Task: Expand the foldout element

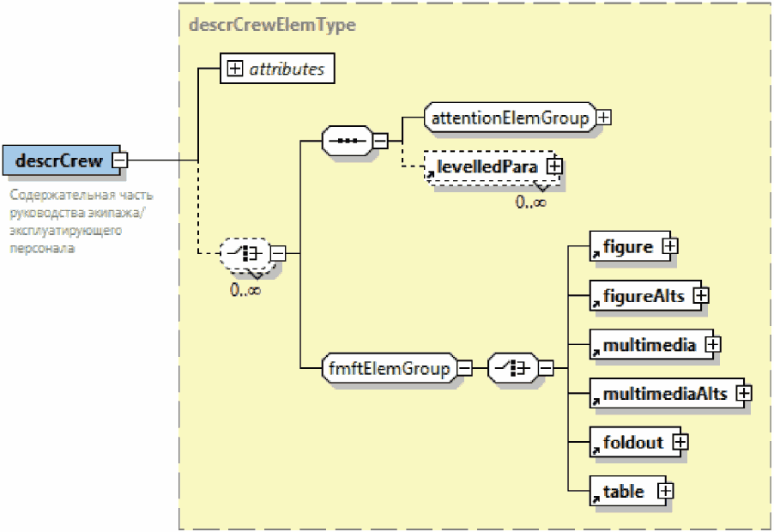Action: coord(680,442)
